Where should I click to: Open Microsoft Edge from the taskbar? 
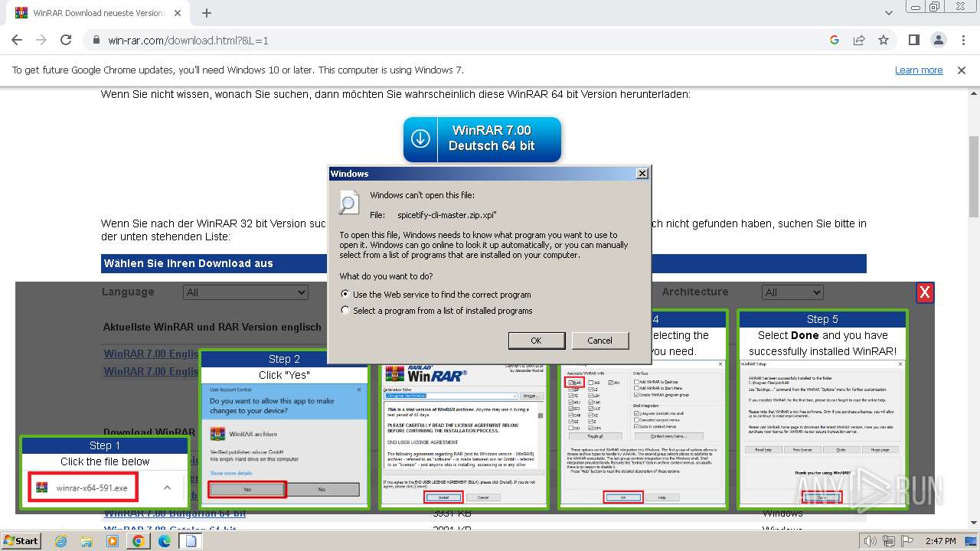coord(164,541)
